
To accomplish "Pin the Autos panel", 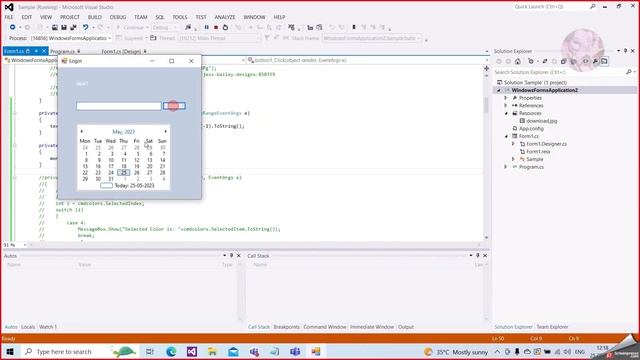I will (231, 256).
